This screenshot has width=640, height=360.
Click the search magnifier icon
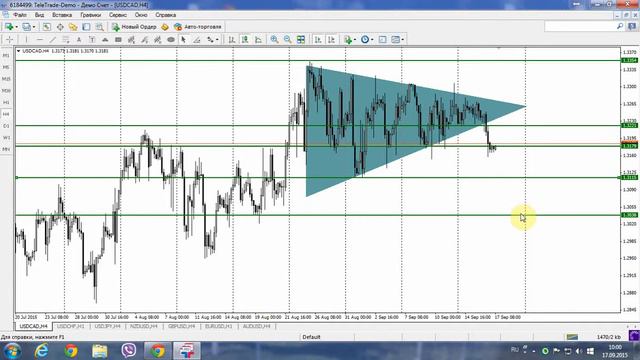point(620,27)
